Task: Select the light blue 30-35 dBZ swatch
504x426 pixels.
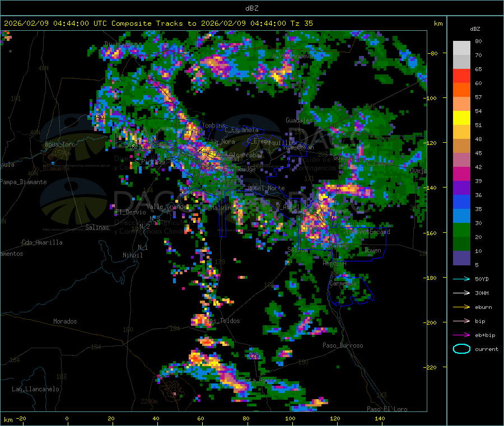Action: [461, 216]
